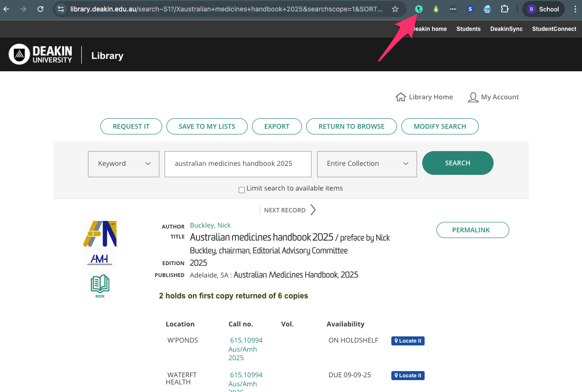The width and height of the screenshot is (582, 392).
Task: Open the Chrome three-dot menu
Action: click(x=575, y=9)
